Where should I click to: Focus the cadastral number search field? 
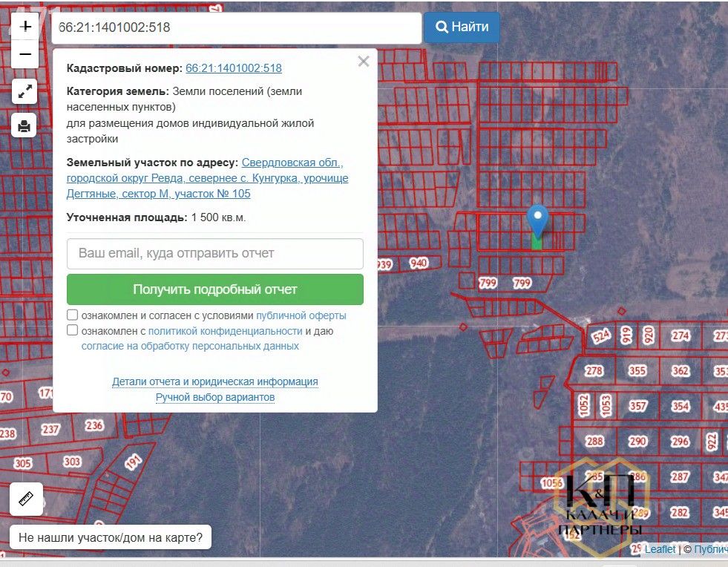coord(237,27)
